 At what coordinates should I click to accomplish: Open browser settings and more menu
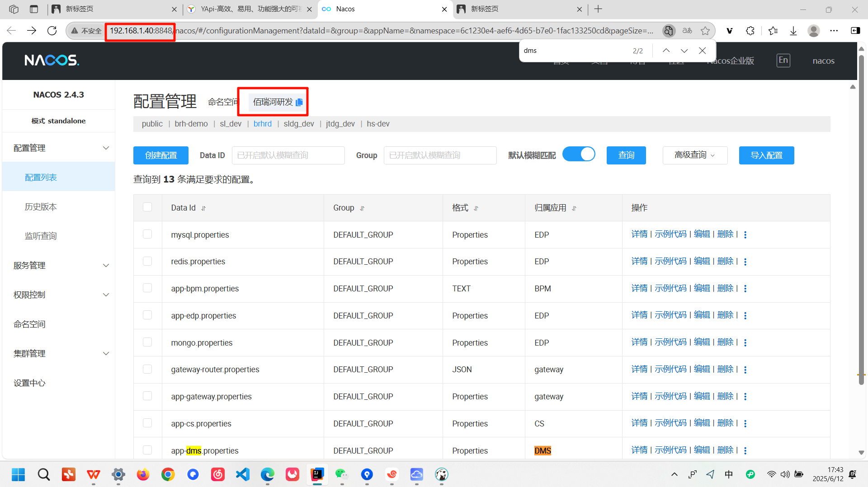click(x=834, y=31)
